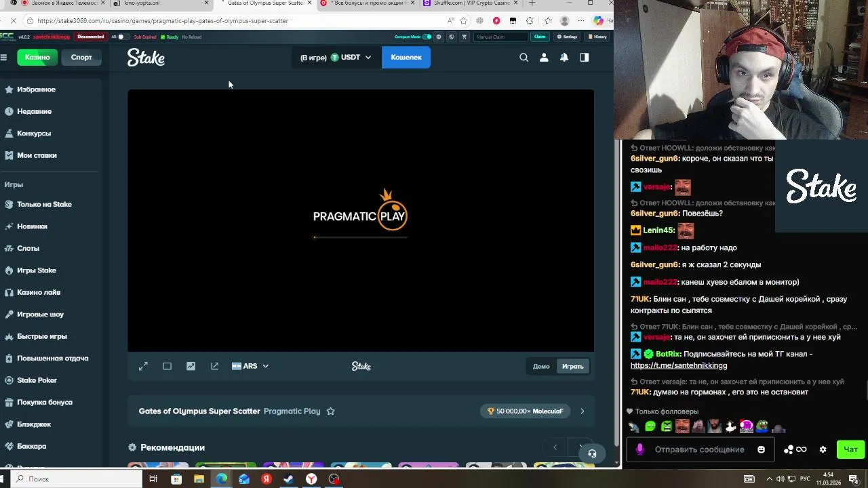Click the Кошелек wallet button
This screenshot has height=488, width=868.
coord(406,58)
